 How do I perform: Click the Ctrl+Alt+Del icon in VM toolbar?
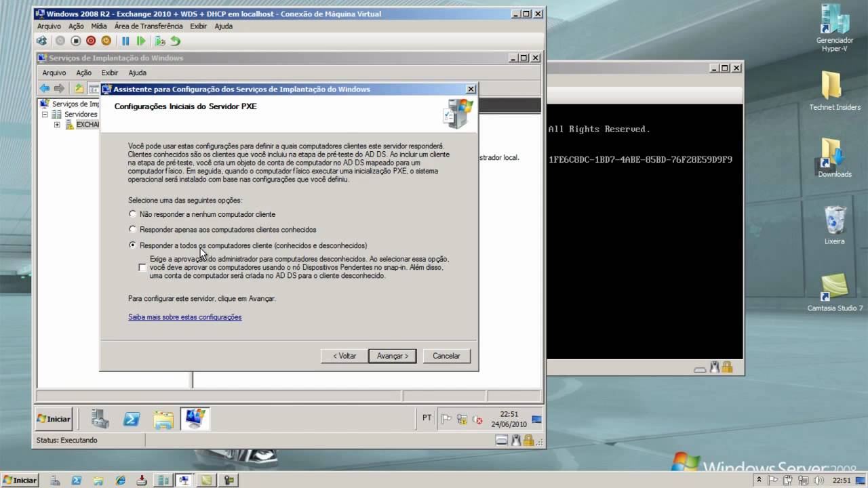click(x=42, y=41)
